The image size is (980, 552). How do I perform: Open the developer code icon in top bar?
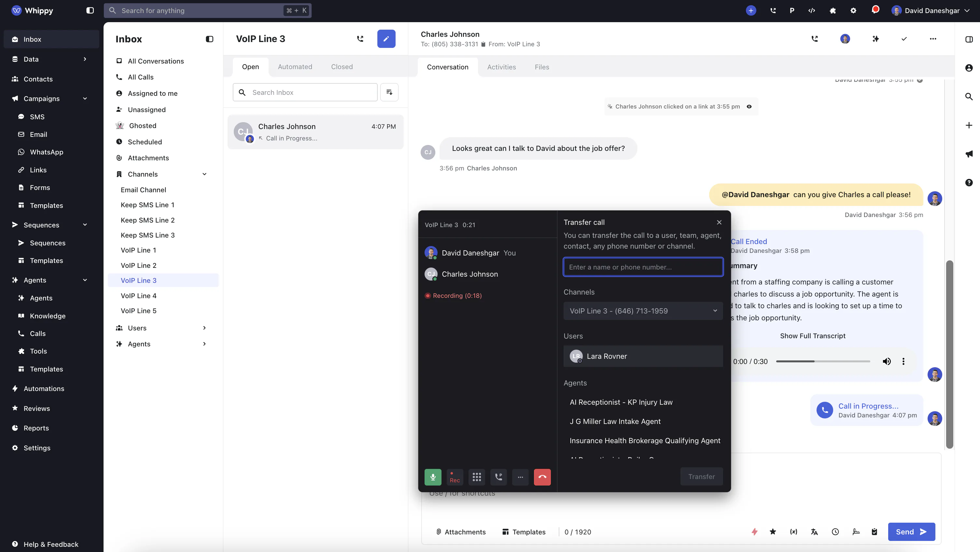(x=811, y=10)
